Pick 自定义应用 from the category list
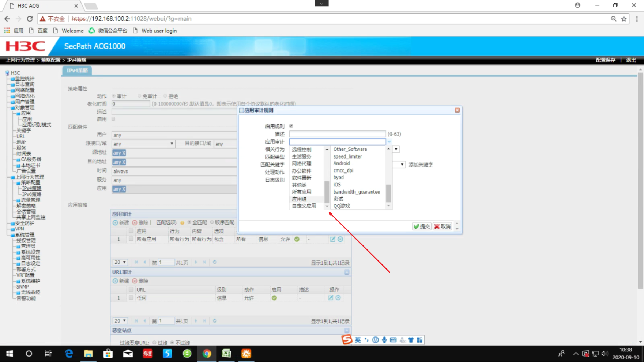The image size is (644, 362). pyautogui.click(x=304, y=206)
